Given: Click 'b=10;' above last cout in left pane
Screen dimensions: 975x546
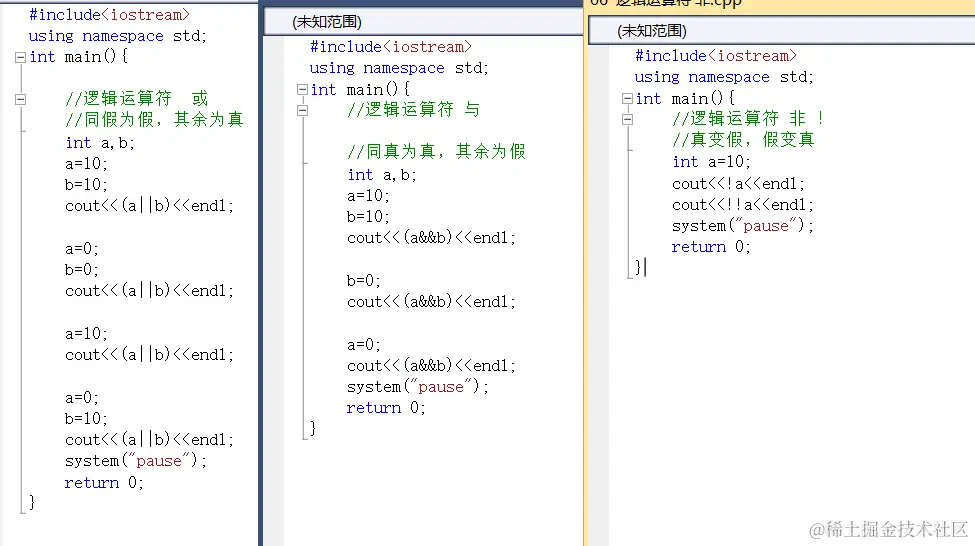Looking at the screenshot, I should [x=86, y=419].
